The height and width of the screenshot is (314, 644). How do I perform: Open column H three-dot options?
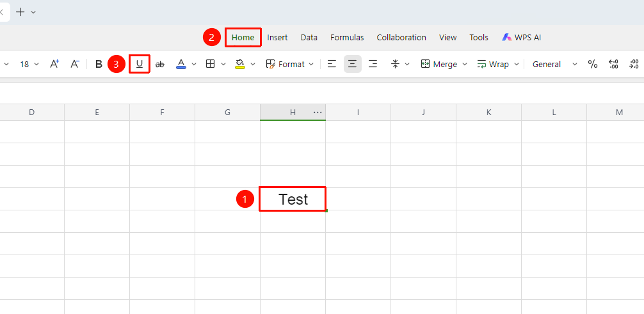tap(318, 112)
